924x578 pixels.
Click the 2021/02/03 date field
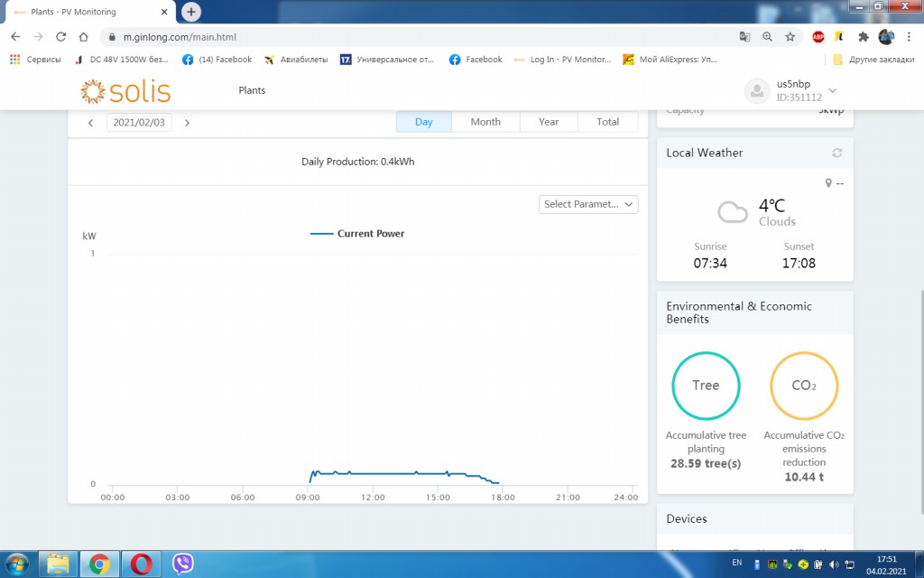139,123
